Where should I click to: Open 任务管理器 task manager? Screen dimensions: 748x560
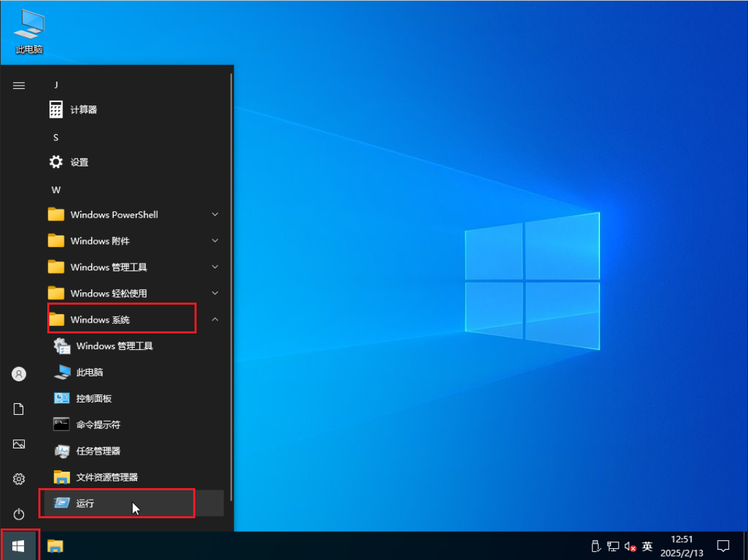[x=98, y=451]
